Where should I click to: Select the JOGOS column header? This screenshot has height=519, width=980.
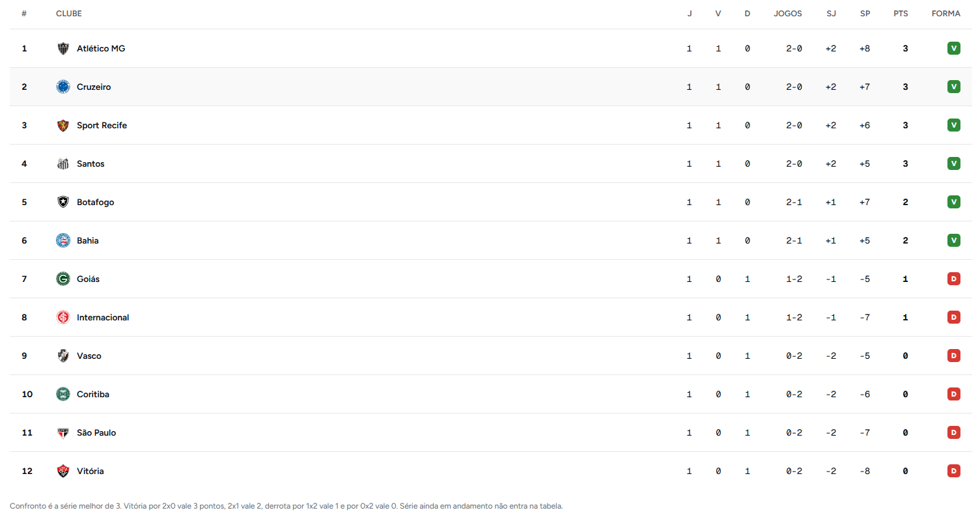pyautogui.click(x=788, y=14)
